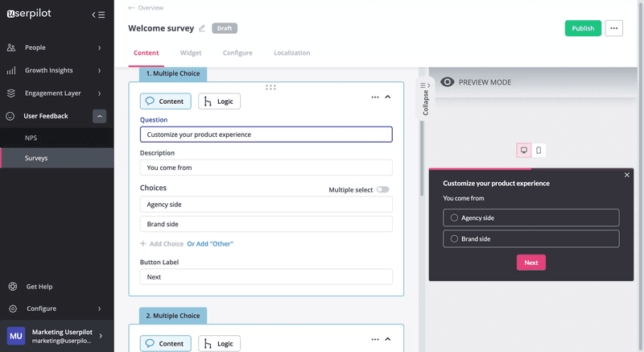Viewport: 644px width, 352px height.
Task: Click the 2. Multiple Choice label
Action: [173, 316]
